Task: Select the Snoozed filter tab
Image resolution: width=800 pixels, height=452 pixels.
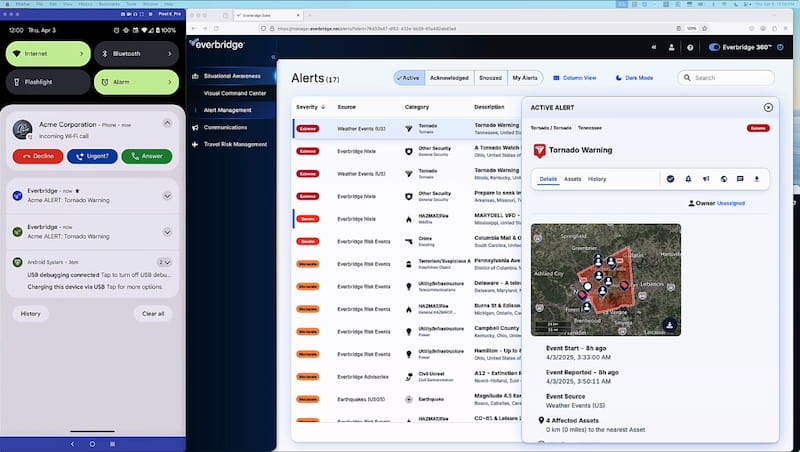Action: (490, 78)
